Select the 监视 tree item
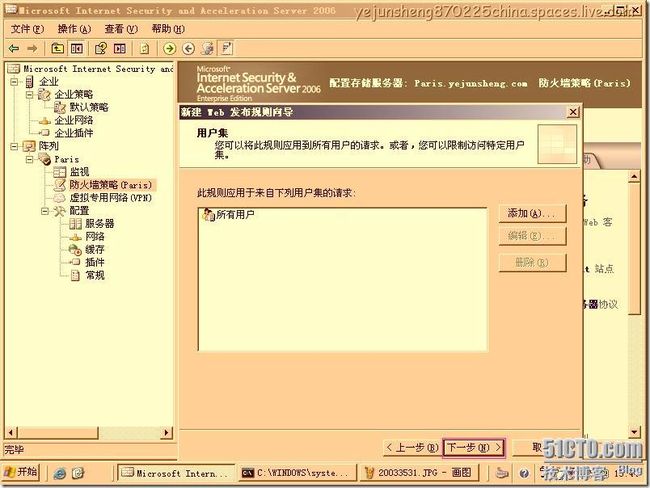Screen dimensions: 650x488 coord(80,172)
